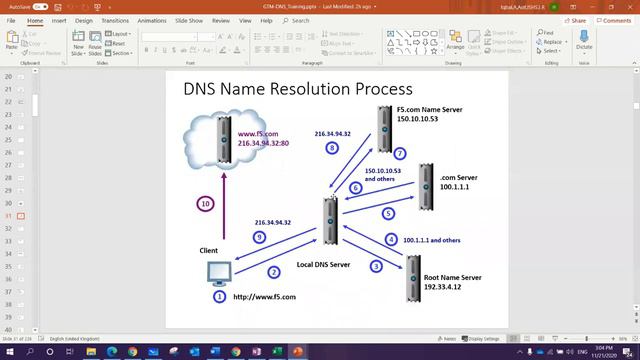Align text left in Paragraph group
Image resolution: width=640 pixels, height=360 pixels.
tap(258, 50)
